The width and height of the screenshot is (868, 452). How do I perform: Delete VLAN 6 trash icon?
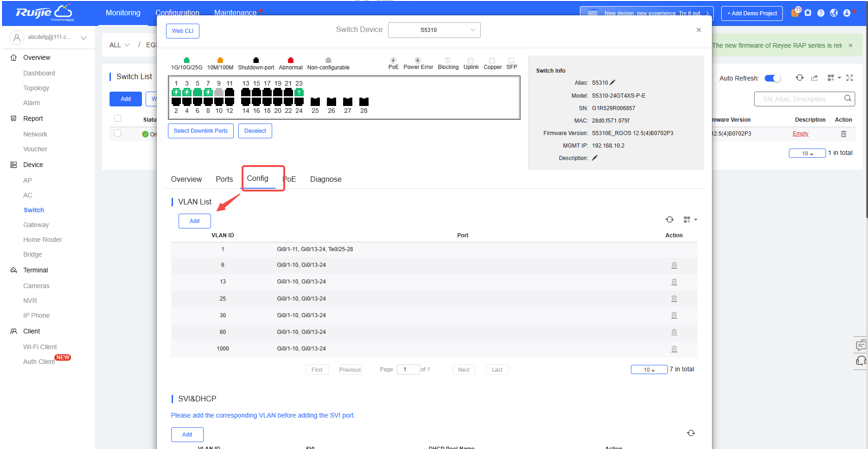click(x=674, y=265)
